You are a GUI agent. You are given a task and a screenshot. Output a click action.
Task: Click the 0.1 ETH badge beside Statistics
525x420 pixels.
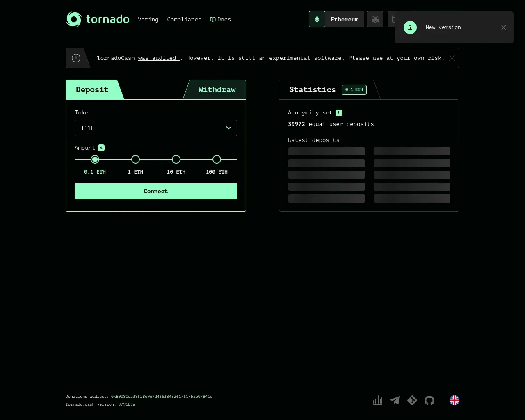pos(354,89)
